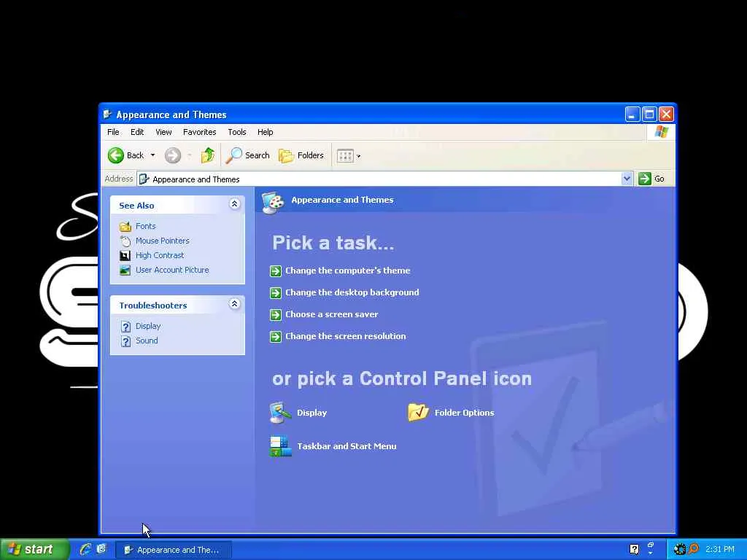Click arrow beside Choose a screen saver
Screen dimensions: 747x560
click(275, 315)
